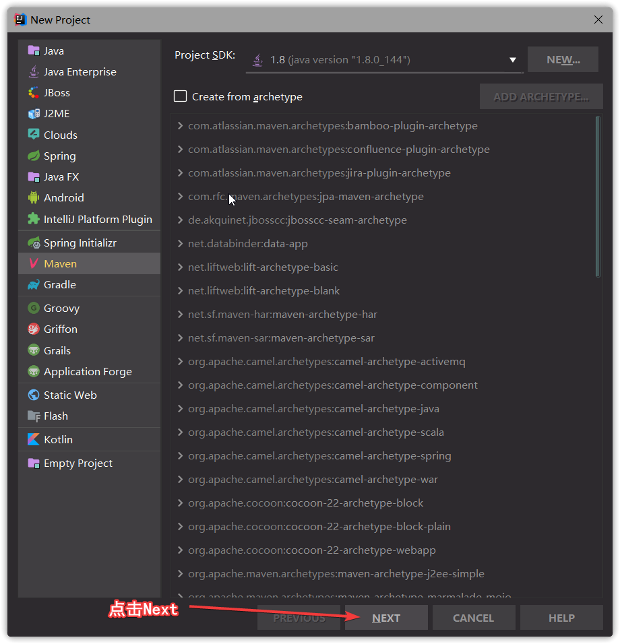620x644 pixels.
Task: Click ADD ARCHETYPE... button
Action: click(541, 97)
